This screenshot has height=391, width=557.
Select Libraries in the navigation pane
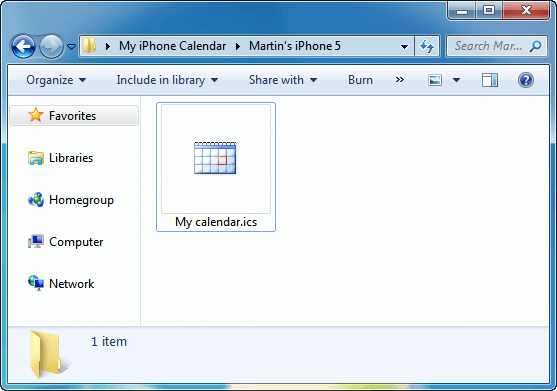71,158
